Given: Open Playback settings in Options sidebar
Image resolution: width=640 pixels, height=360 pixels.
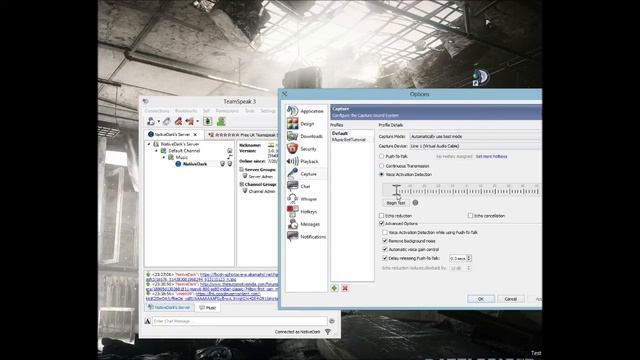Looking at the screenshot, I should 306,162.
